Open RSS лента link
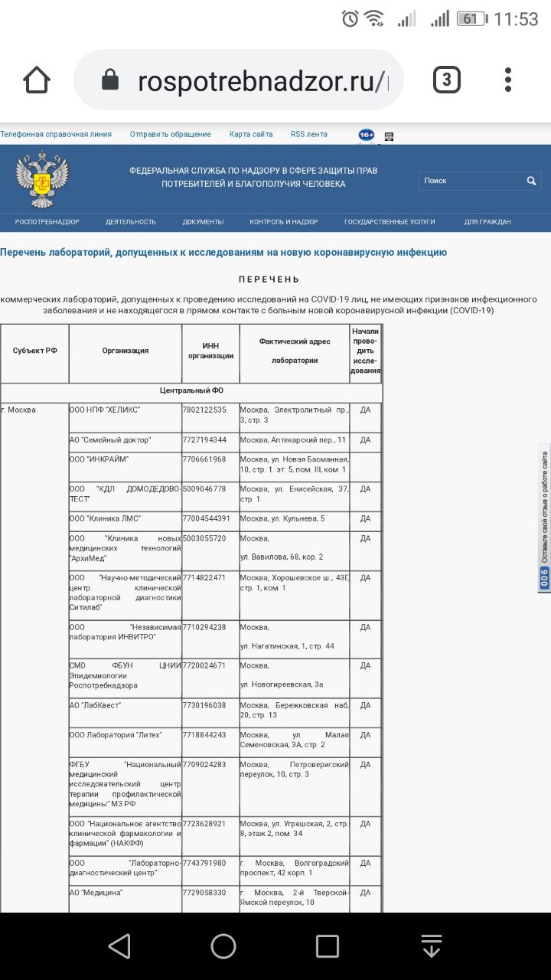This screenshot has width=551, height=980. pos(309,134)
